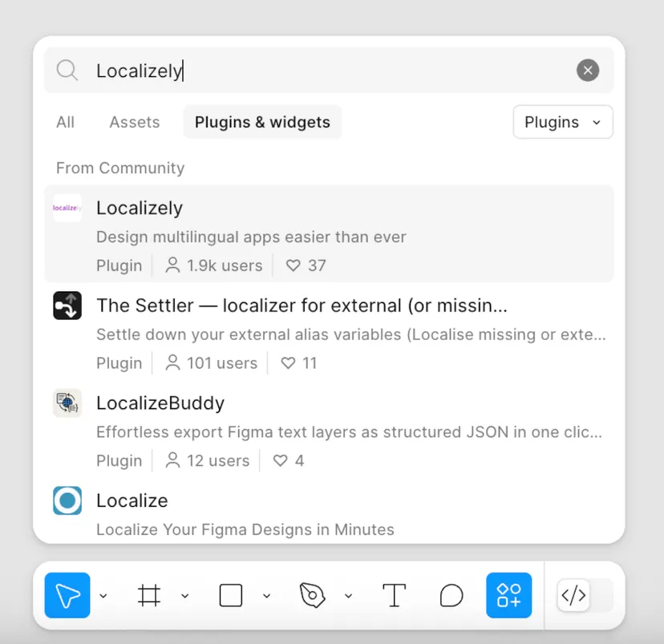Click the heart icon with 4 likes
Viewport: 664px width, 644px height.
point(281,460)
